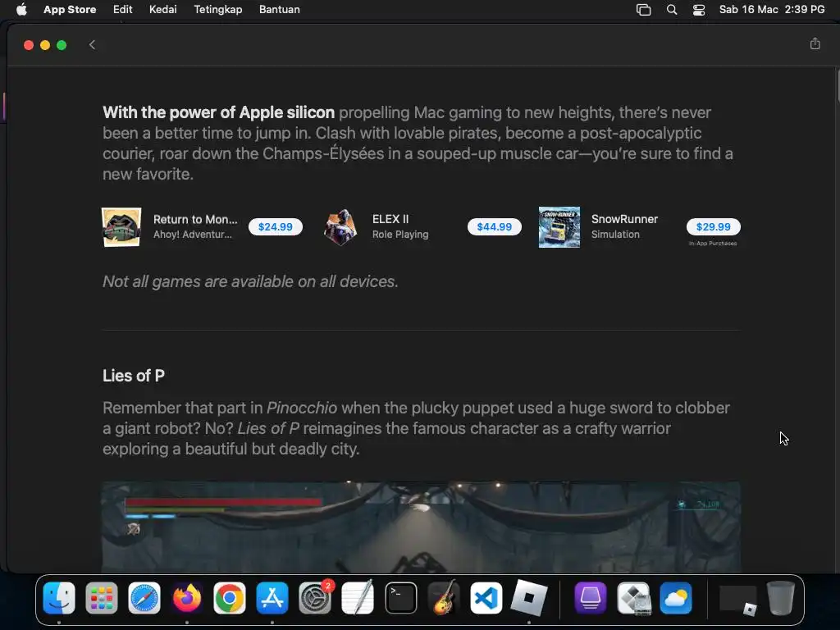Open Apple Configurator from the dock
This screenshot has width=840, height=630.
click(x=591, y=598)
